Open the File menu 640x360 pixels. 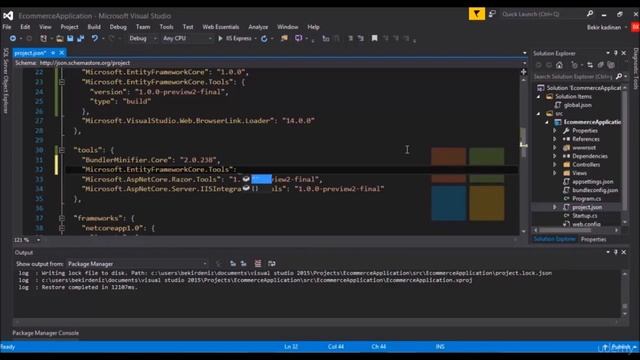tap(7, 27)
